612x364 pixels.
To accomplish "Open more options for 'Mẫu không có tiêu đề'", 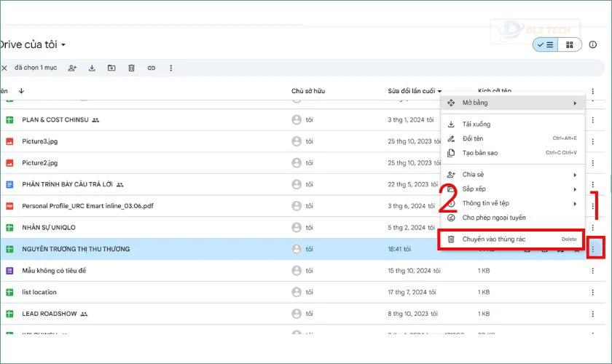I will pyautogui.click(x=592, y=270).
